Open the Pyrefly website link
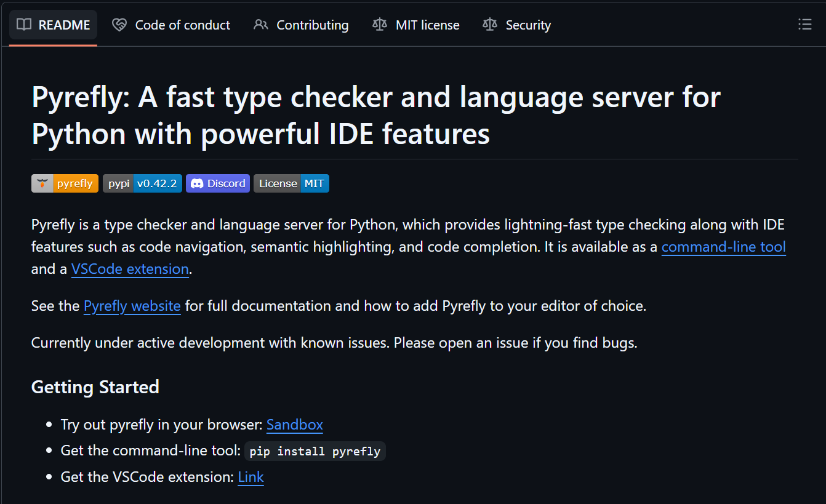 pos(132,306)
